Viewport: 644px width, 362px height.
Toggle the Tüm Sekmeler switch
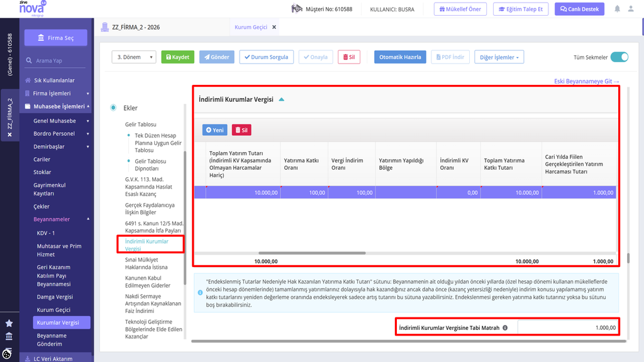click(x=619, y=57)
